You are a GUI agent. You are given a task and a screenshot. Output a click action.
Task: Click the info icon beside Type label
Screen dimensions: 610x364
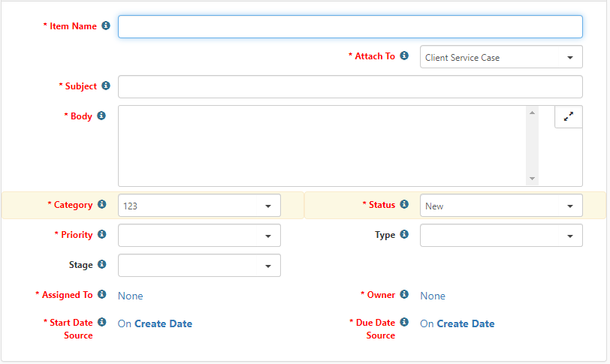click(x=404, y=235)
